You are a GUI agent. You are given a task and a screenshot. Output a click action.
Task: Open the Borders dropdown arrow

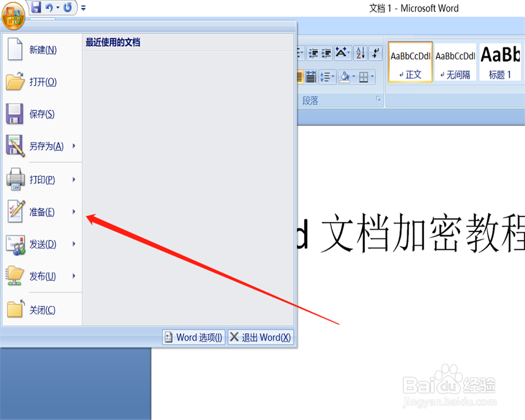(x=372, y=77)
